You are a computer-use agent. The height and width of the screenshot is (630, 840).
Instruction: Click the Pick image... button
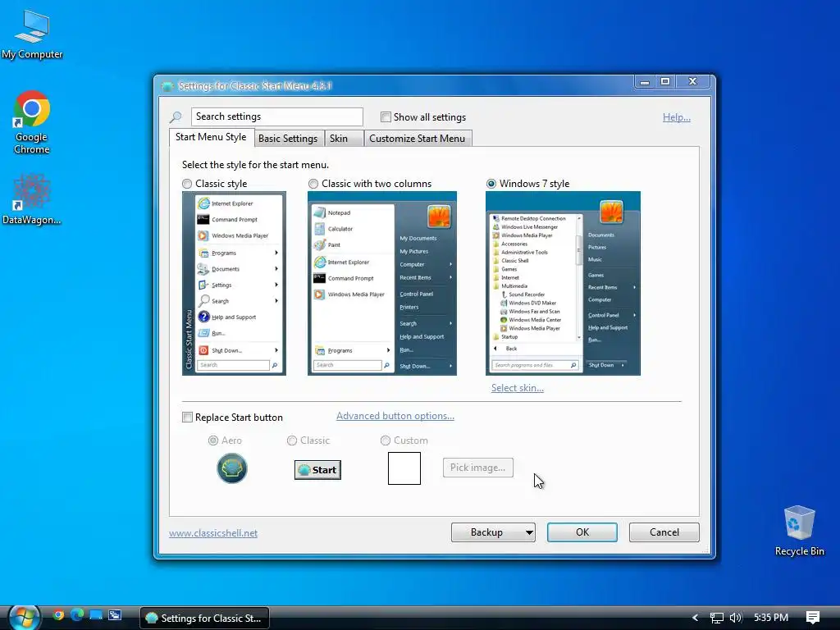tap(478, 467)
